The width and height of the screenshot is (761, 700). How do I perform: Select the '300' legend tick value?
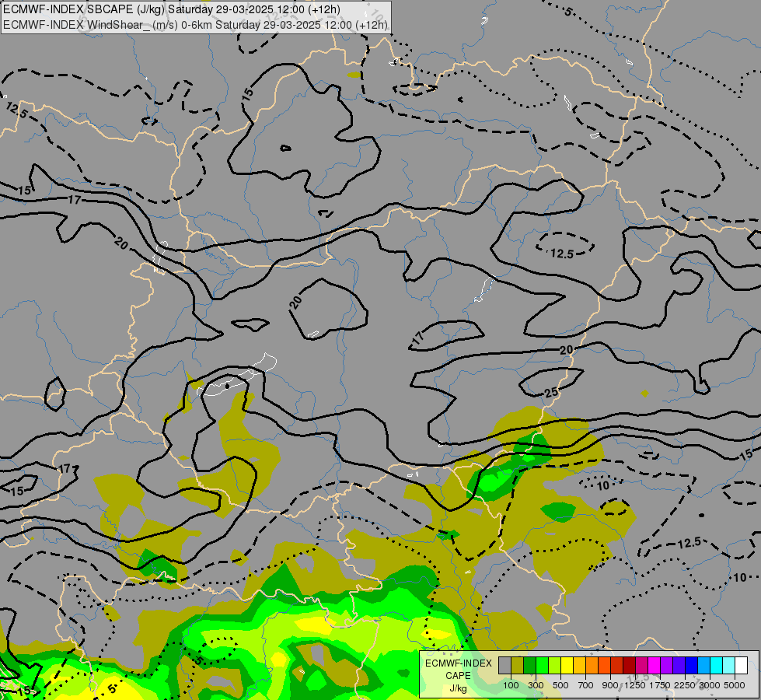pos(536,685)
